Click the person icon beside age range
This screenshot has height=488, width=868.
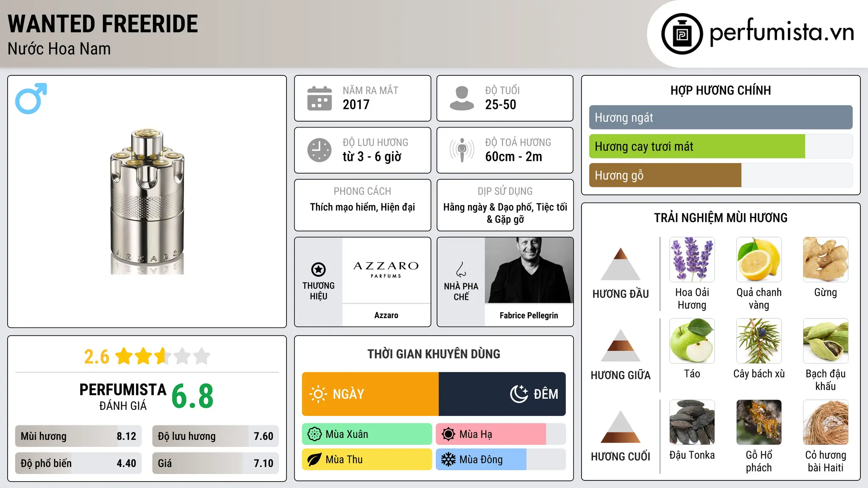click(x=462, y=98)
